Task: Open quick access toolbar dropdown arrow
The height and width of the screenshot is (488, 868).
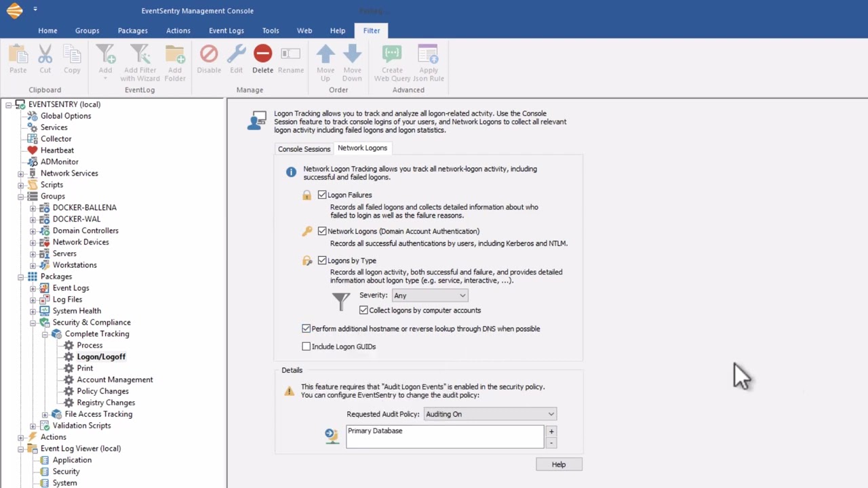Action: tap(35, 9)
